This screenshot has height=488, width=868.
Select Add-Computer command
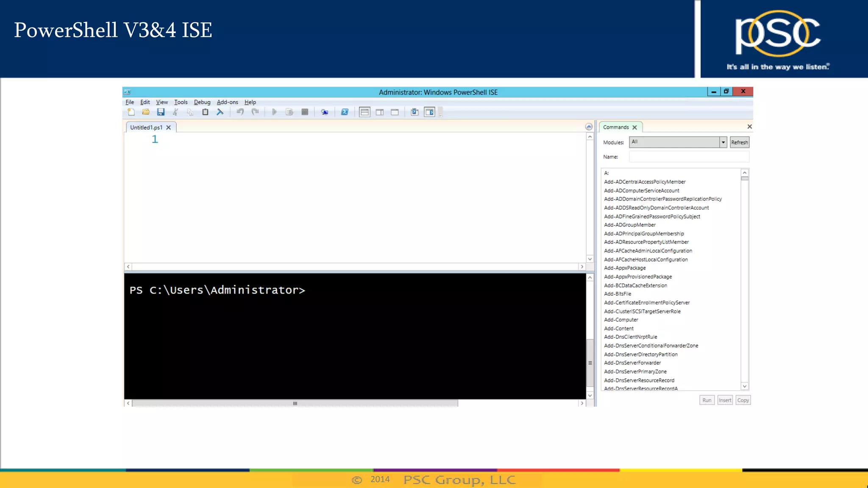pyautogui.click(x=621, y=320)
